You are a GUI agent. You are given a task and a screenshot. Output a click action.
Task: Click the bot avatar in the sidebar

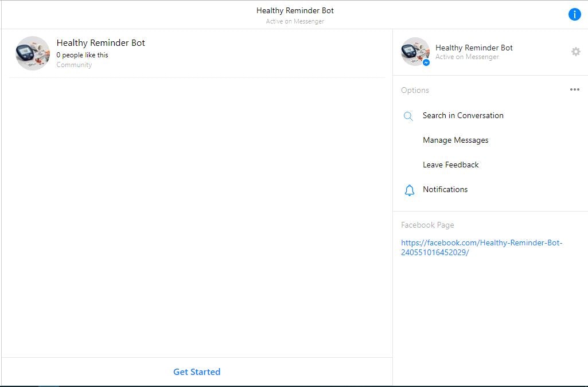click(x=415, y=52)
